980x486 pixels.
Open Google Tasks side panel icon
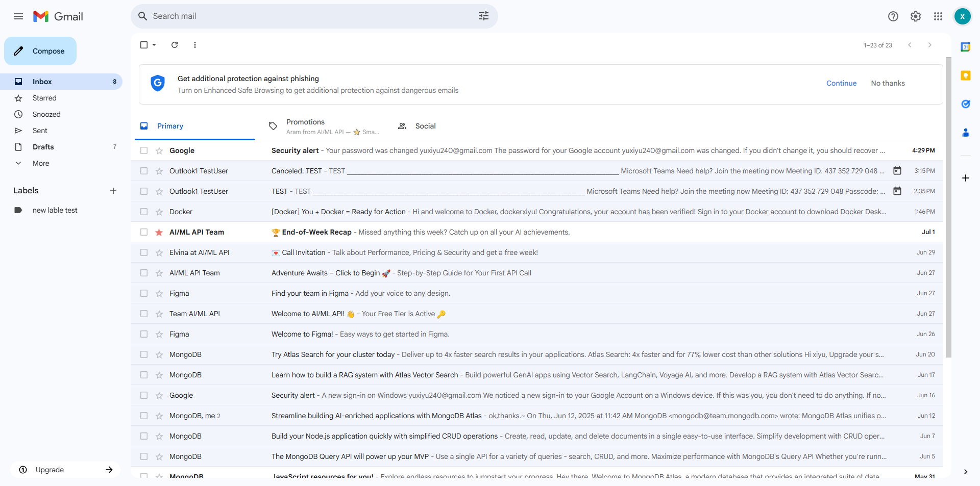click(x=965, y=104)
